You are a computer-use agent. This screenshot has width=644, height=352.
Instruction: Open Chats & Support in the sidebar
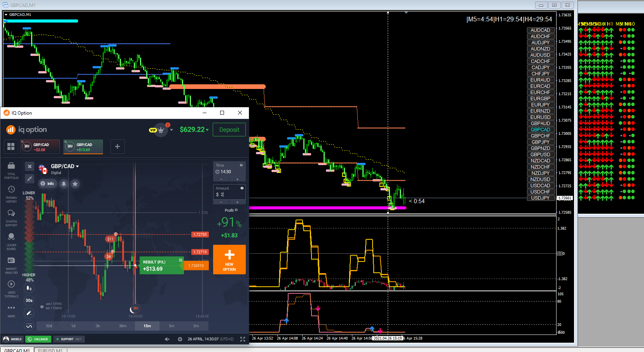[11, 218]
